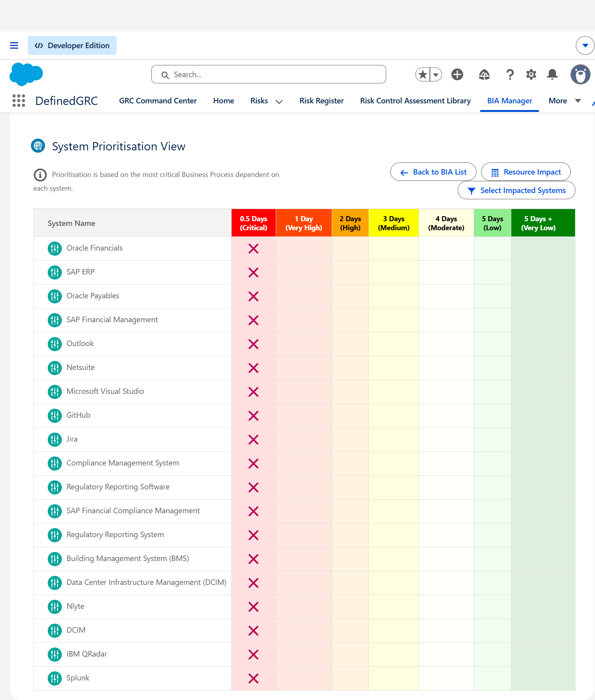
Task: Click the X mark in Microsoft Visual Studio row
Action: click(x=253, y=392)
